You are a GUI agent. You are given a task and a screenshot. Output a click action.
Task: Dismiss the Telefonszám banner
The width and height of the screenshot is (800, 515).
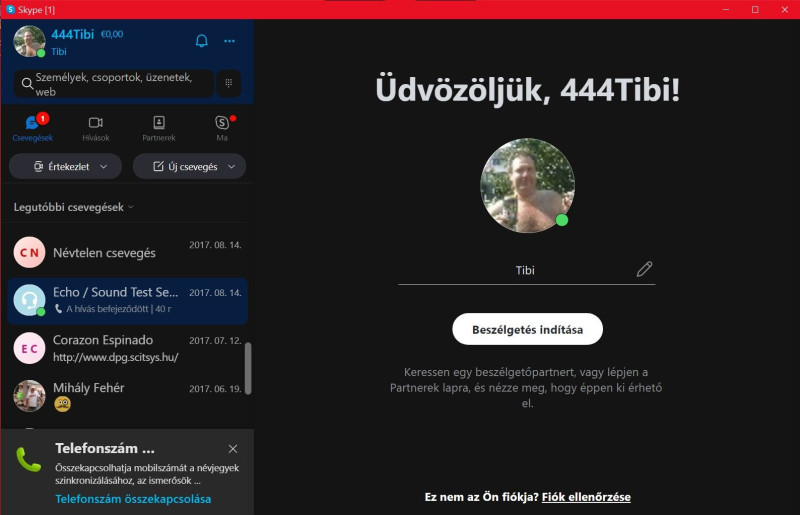pos(233,449)
